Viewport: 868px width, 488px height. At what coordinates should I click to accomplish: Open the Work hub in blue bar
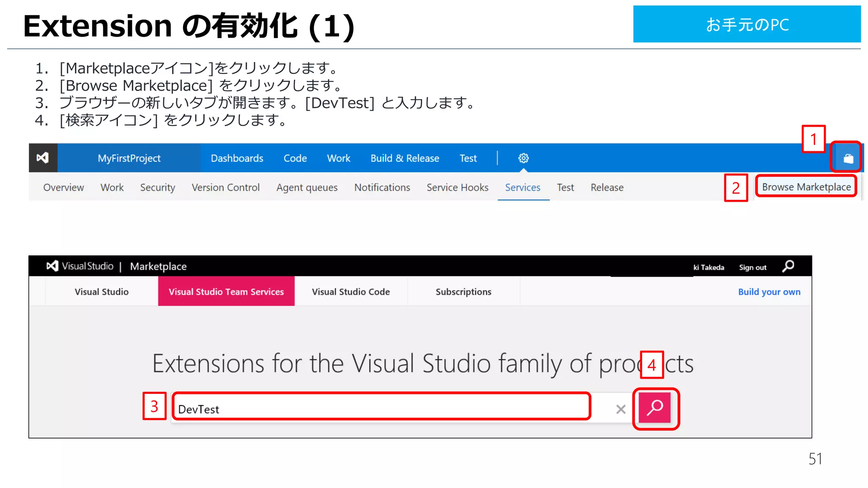point(339,158)
